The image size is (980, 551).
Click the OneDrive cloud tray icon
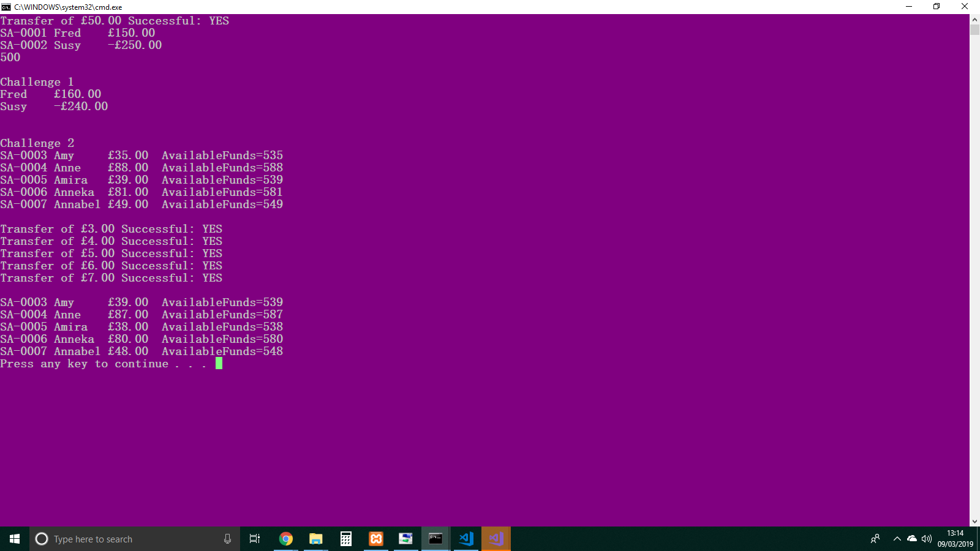point(912,539)
